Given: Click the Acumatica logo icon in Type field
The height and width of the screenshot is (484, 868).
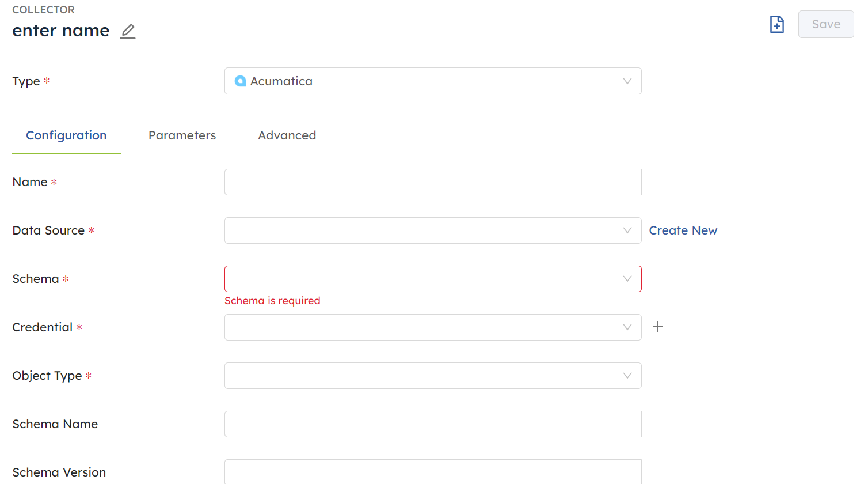Looking at the screenshot, I should click(x=240, y=81).
